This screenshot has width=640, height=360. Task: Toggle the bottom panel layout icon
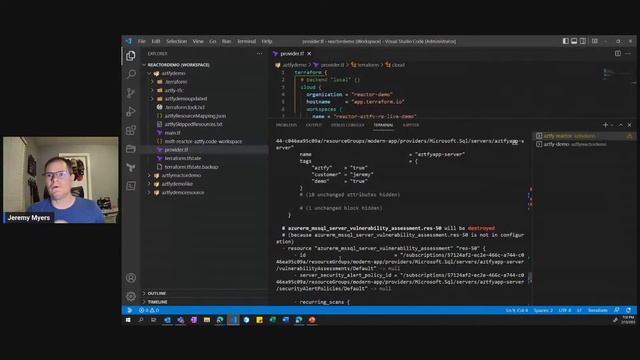[x=574, y=41]
